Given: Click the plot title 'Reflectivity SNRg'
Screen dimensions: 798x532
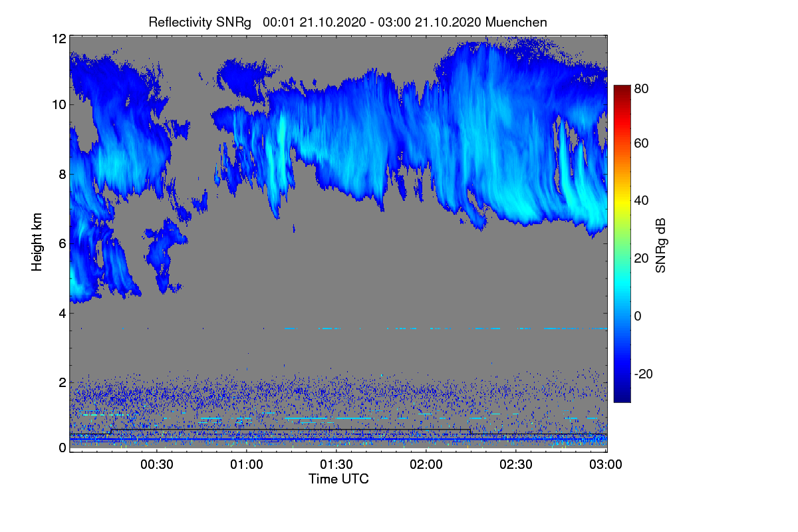Looking at the screenshot, I should 200,22.
